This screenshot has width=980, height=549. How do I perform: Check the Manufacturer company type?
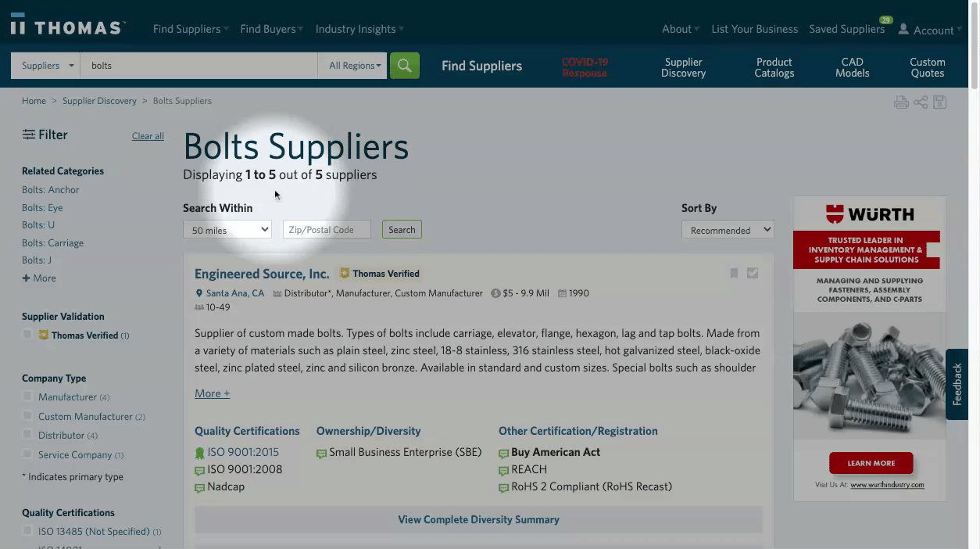coord(27,396)
